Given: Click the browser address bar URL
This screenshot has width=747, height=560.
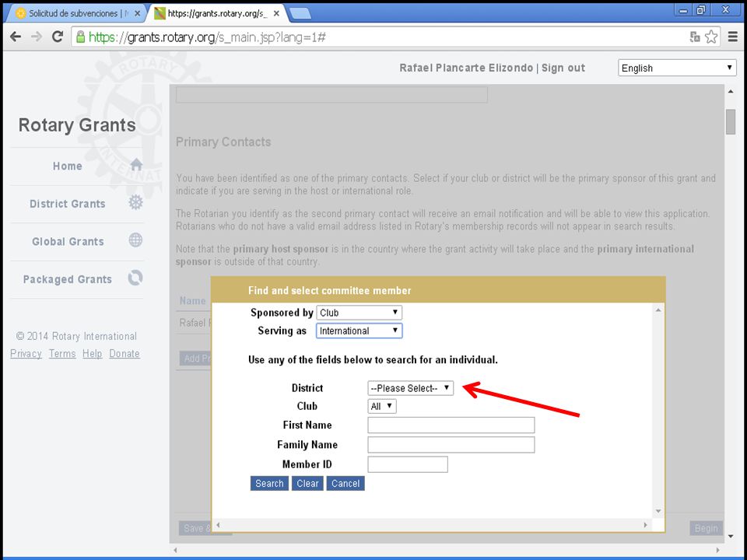Looking at the screenshot, I should (x=207, y=37).
